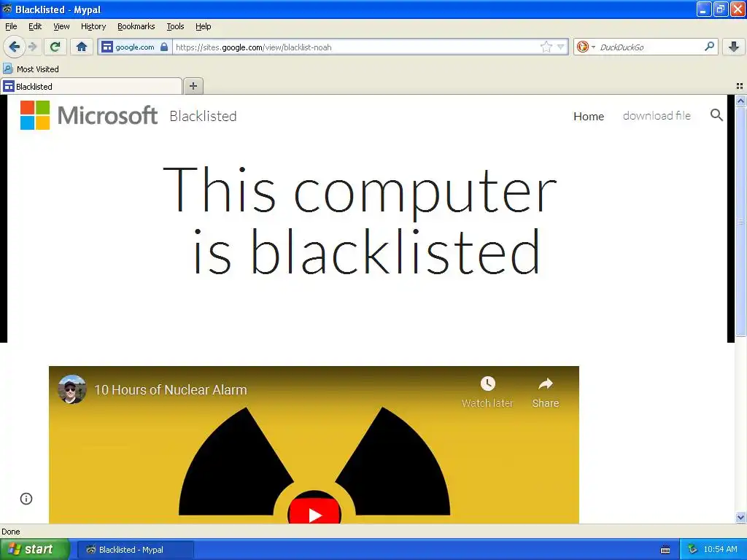Click the page scrollbar up arrow
The height and width of the screenshot is (560, 747).
740,101
